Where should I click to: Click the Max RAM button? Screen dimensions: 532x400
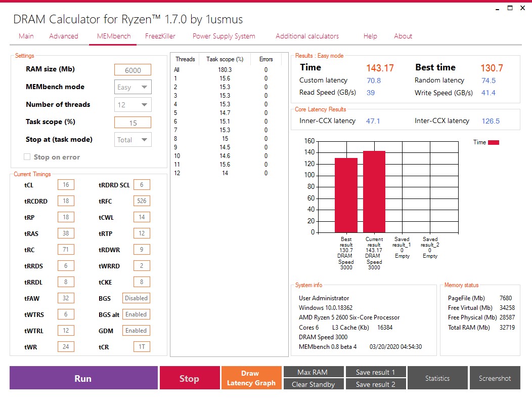click(314, 372)
